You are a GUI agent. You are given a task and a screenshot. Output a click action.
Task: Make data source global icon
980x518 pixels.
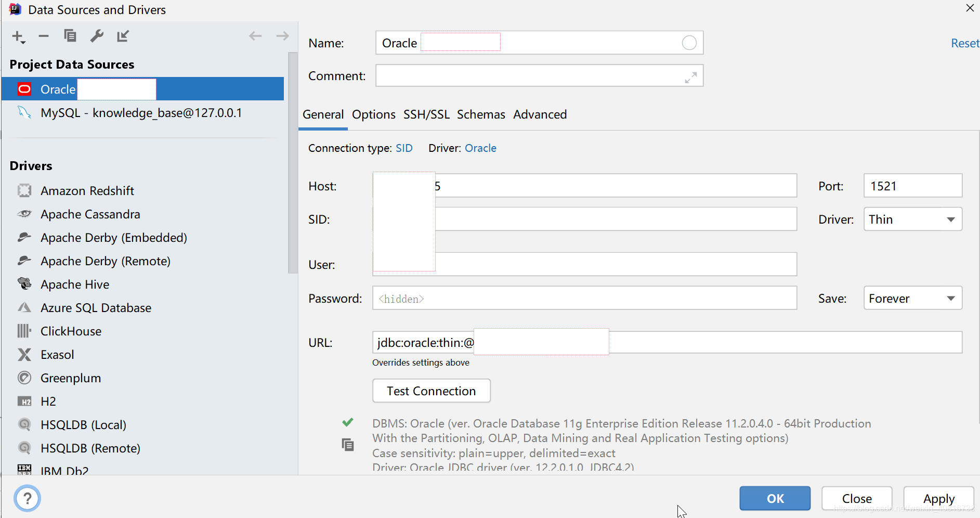[123, 36]
